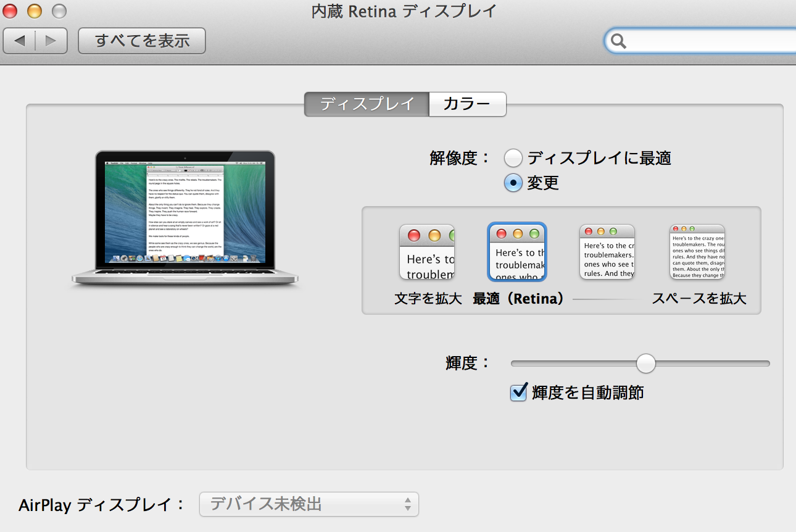Screen dimensions: 796x532
Task: Click inside the search input field
Action: click(x=710, y=41)
